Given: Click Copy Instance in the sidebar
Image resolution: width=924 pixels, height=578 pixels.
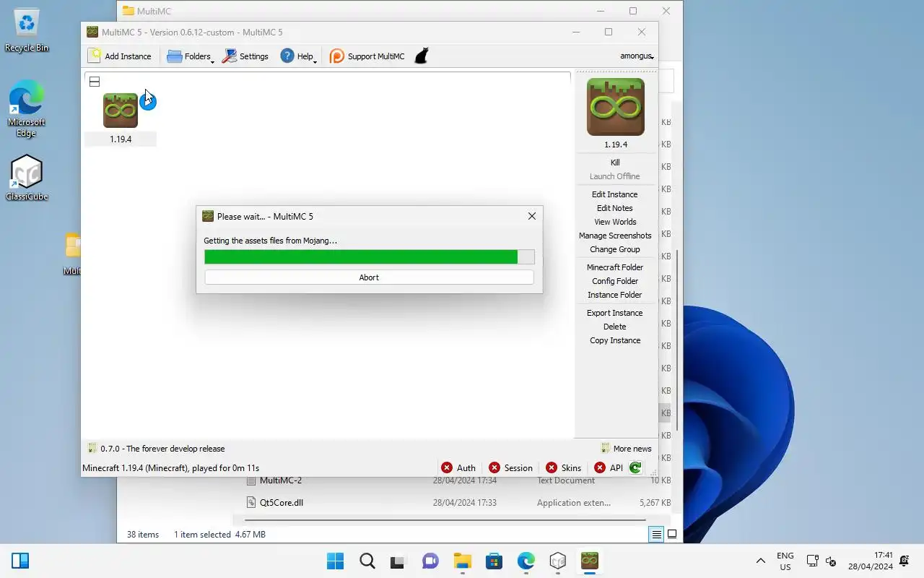Looking at the screenshot, I should [615, 340].
